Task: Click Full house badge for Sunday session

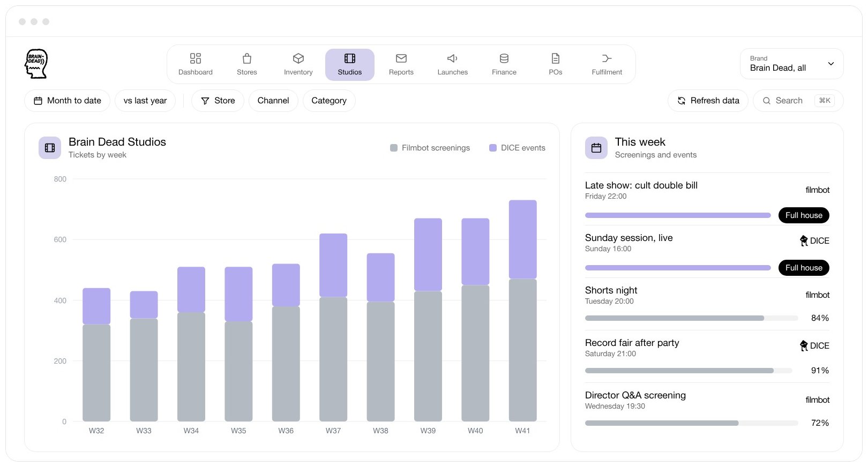Action: 804,268
